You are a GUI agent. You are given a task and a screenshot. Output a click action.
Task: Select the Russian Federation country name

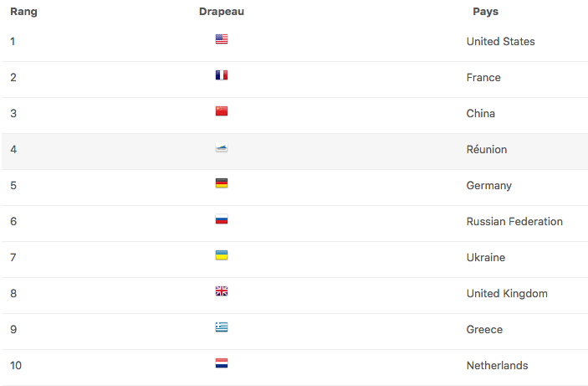click(x=514, y=222)
